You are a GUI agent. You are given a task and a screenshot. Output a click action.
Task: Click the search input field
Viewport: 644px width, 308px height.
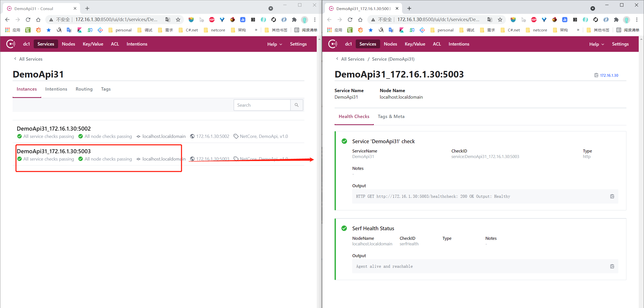[263, 105]
